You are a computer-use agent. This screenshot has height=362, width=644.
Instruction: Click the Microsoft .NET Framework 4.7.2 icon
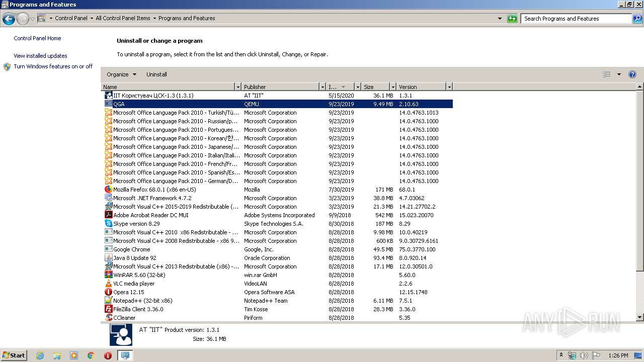click(x=108, y=198)
